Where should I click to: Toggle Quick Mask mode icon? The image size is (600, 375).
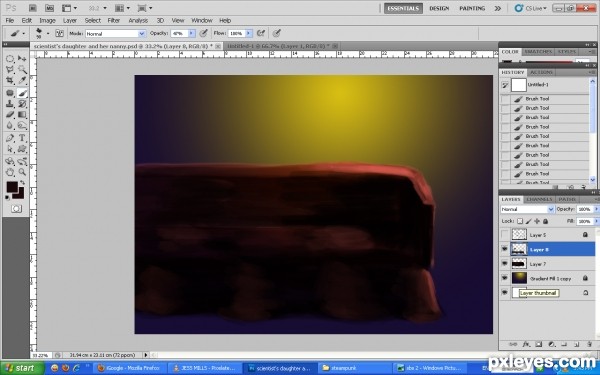16,209
